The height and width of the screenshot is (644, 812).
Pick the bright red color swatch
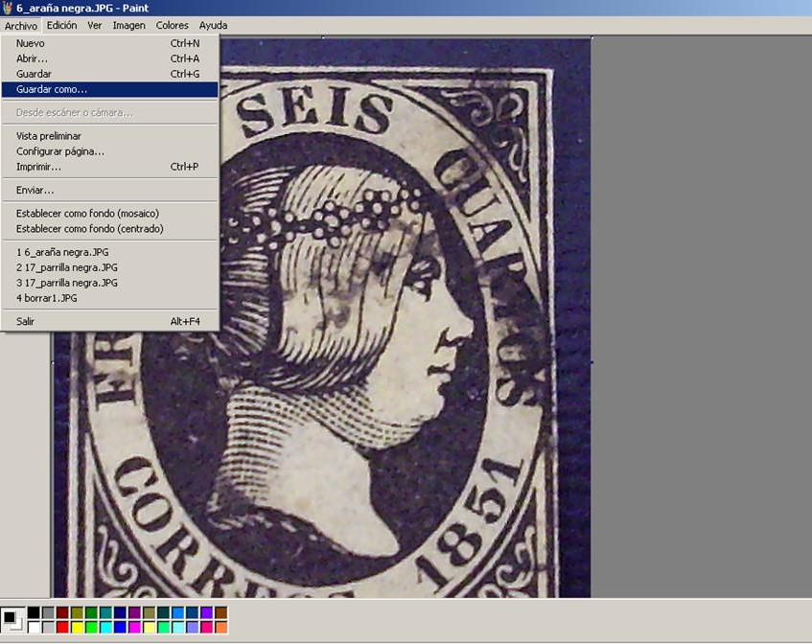[62, 627]
